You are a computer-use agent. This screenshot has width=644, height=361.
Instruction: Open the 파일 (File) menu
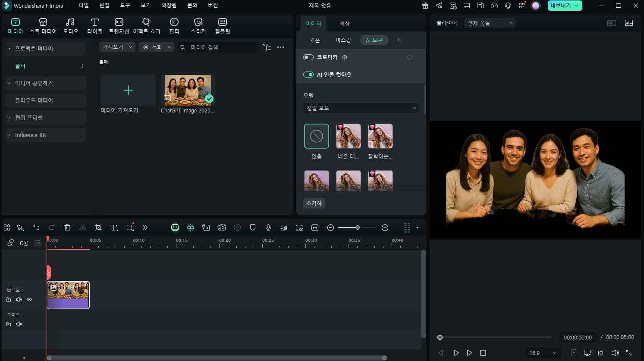click(x=83, y=6)
